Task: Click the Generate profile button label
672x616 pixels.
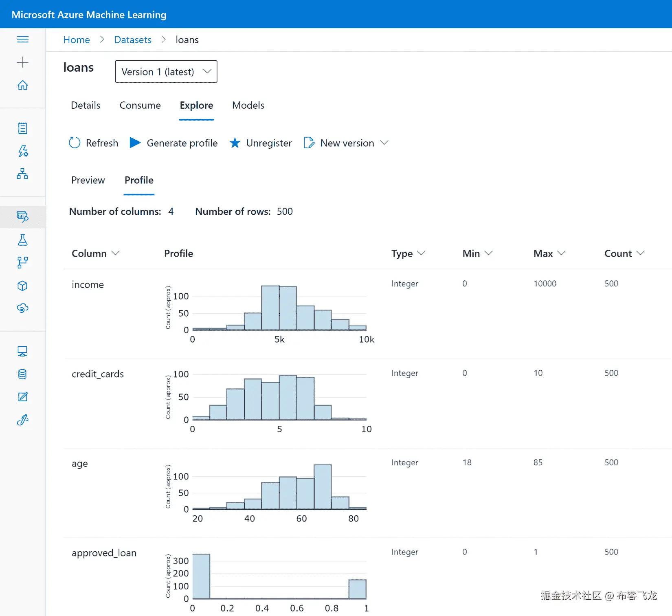Action: point(182,143)
